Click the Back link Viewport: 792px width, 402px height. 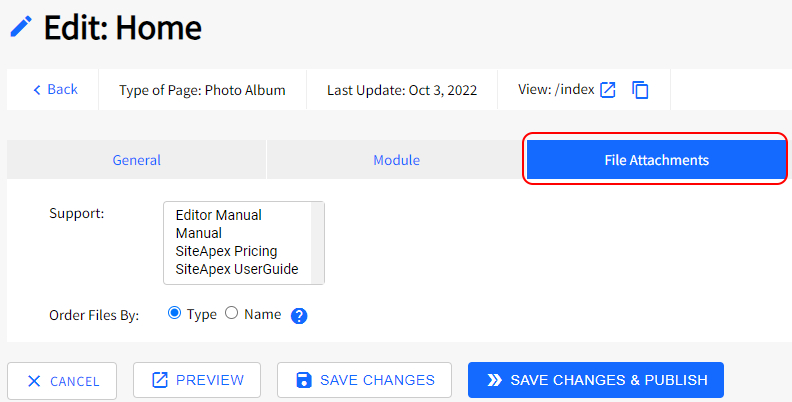point(54,90)
